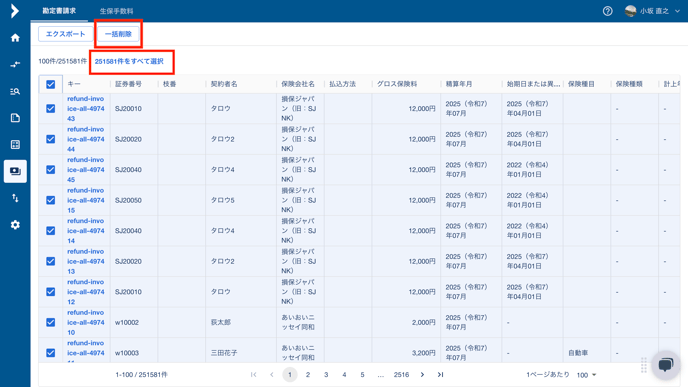Uncheck row with key ending 14
This screenshot has width=688, height=387.
[50, 230]
